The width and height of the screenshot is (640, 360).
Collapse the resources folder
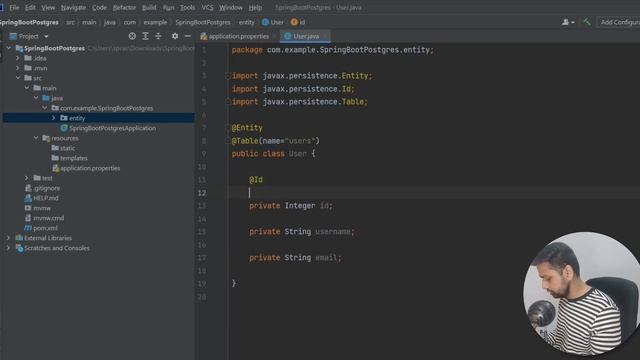[x=36, y=138]
